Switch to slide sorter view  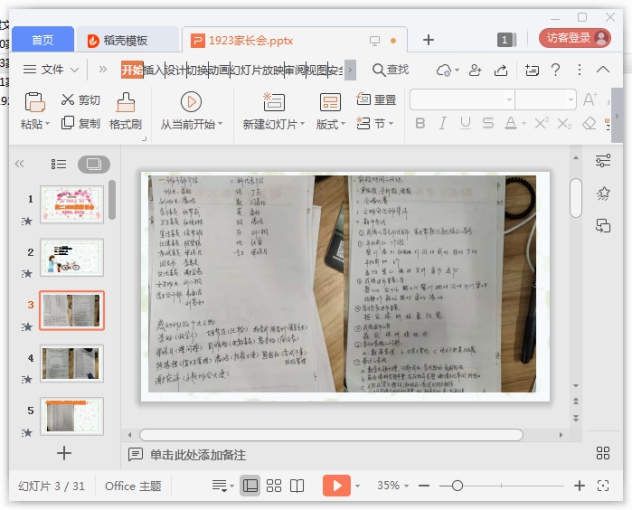tap(274, 485)
